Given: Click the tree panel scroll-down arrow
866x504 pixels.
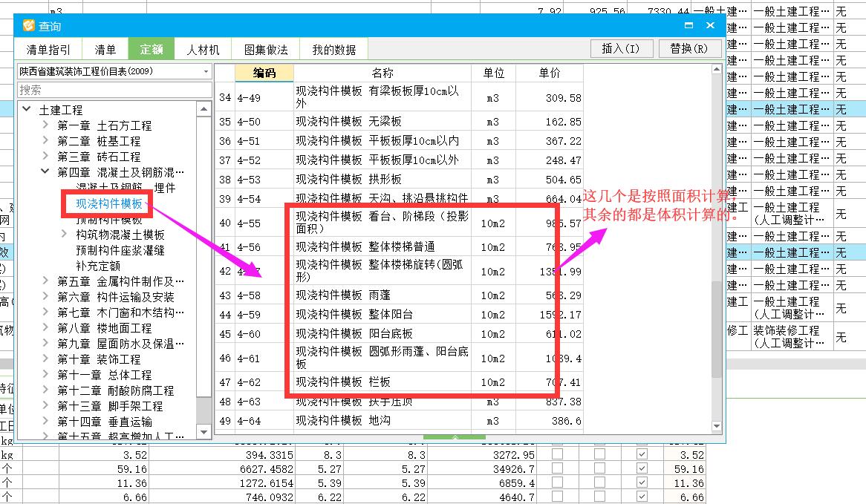Looking at the screenshot, I should point(204,432).
